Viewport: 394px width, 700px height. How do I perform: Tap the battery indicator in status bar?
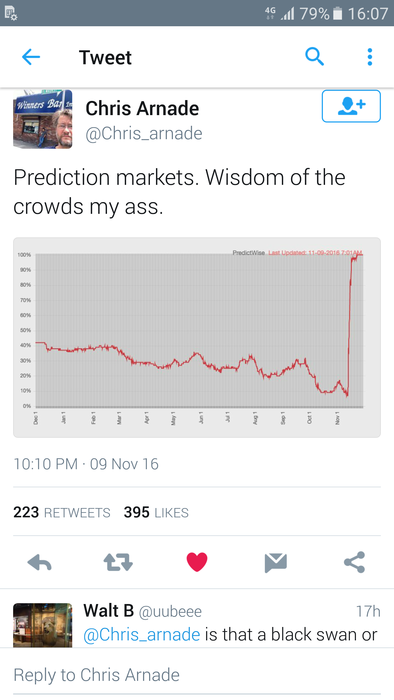pyautogui.click(x=338, y=13)
